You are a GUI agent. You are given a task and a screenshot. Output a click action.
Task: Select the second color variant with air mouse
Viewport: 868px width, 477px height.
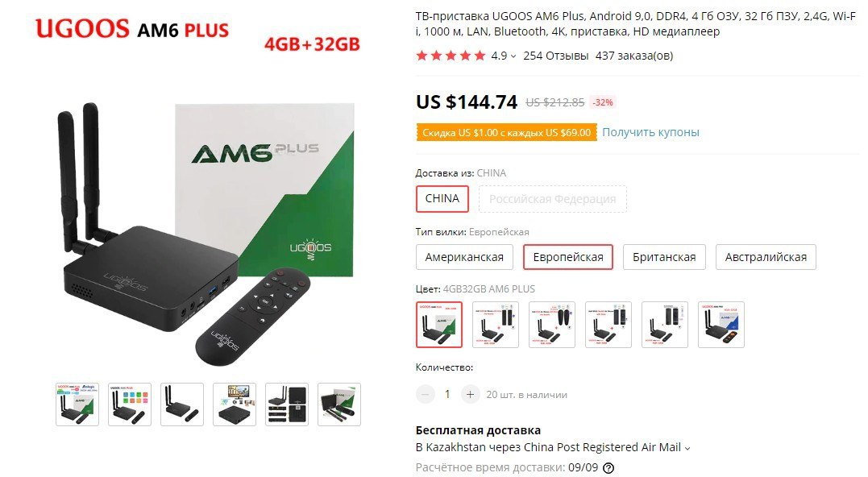click(x=496, y=325)
